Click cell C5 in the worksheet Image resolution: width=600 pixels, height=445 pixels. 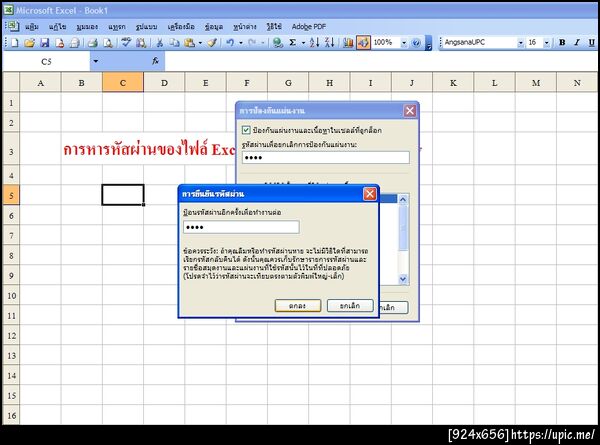click(123, 195)
